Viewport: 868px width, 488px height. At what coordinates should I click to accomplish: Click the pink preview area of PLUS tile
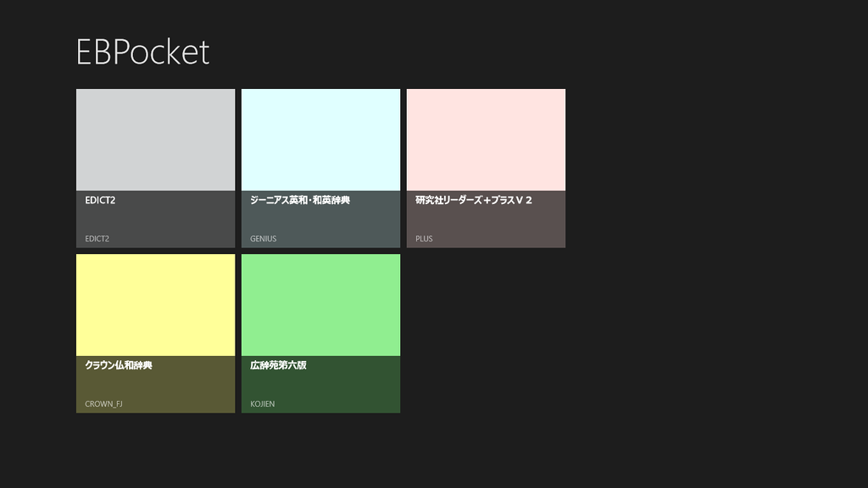[x=485, y=138]
